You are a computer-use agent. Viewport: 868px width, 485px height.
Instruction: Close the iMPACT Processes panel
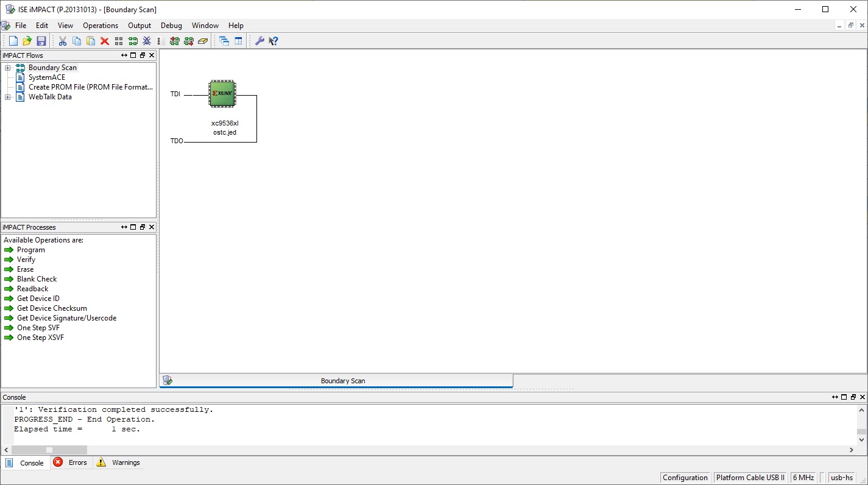(152, 227)
